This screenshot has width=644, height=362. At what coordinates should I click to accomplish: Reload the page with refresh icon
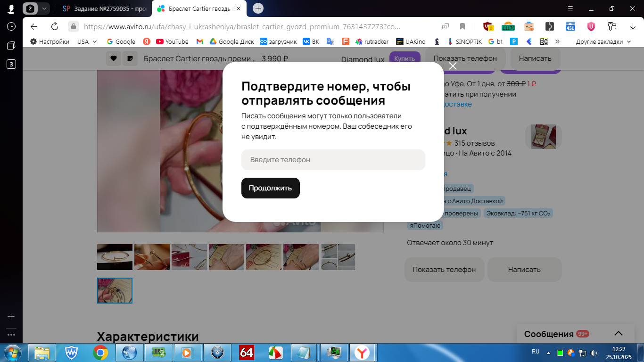[54, 26]
